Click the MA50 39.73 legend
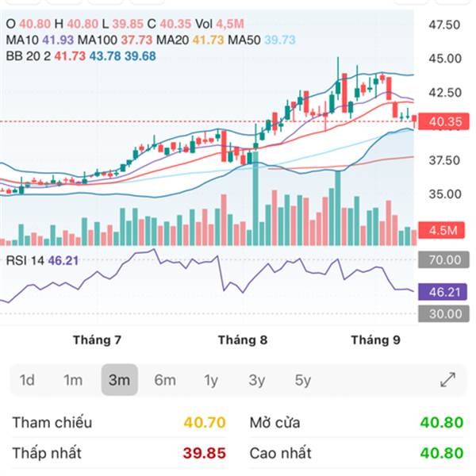 [x=262, y=40]
